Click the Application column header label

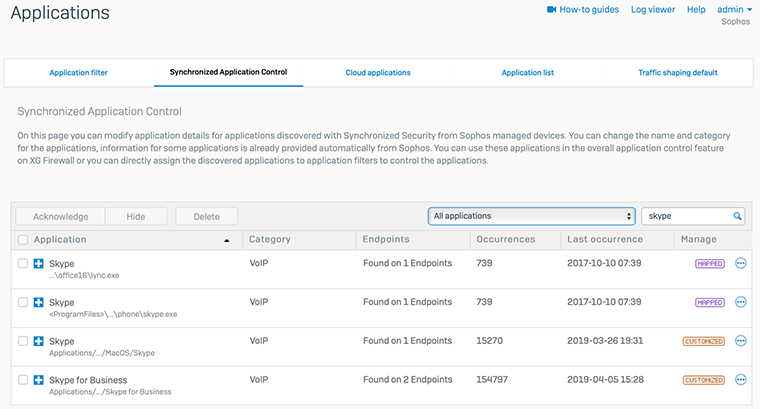[x=60, y=239]
